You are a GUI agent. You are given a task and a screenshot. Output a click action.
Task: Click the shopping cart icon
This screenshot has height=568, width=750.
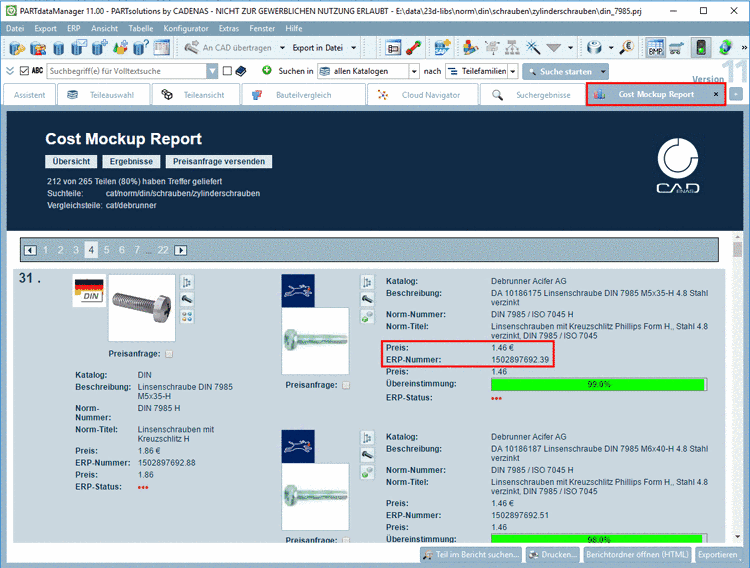[676, 48]
